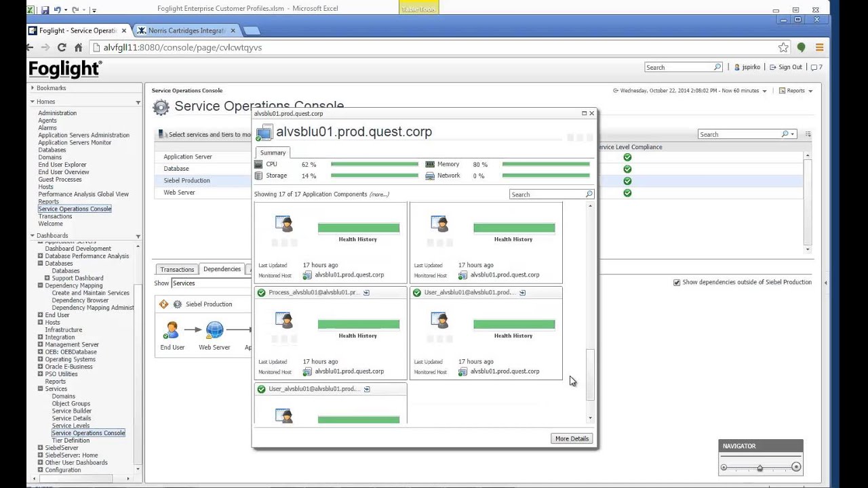The width and height of the screenshot is (868, 488).
Task: Click the Web Server globe node icon
Action: click(214, 330)
